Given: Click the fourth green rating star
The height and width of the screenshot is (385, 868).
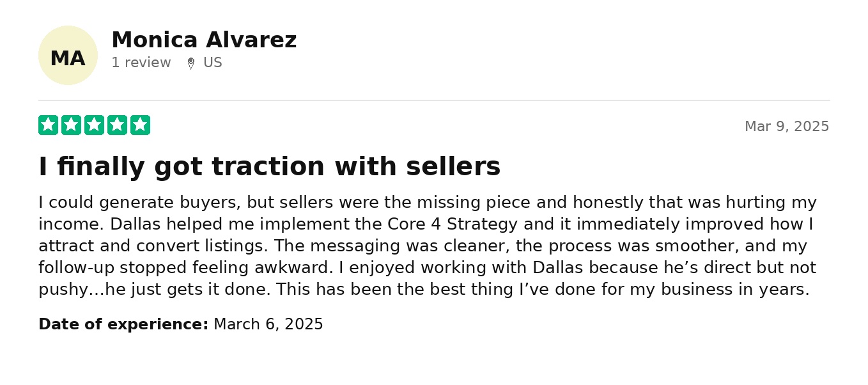Looking at the screenshot, I should click(x=117, y=125).
